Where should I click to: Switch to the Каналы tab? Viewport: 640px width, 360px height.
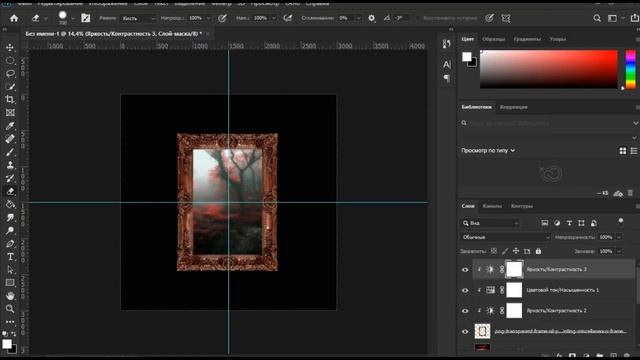(x=492, y=206)
